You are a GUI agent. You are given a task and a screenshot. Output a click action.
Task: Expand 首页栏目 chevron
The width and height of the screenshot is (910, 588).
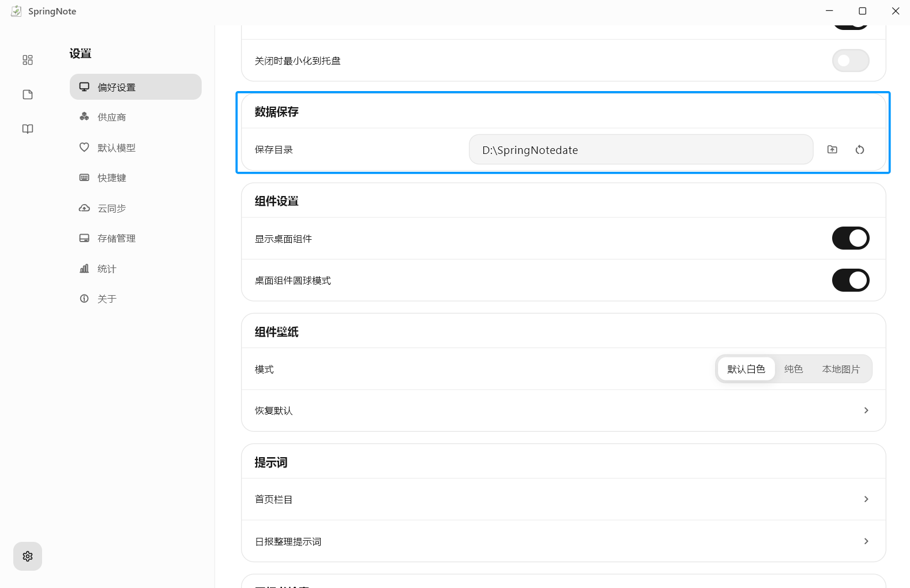coord(866,499)
